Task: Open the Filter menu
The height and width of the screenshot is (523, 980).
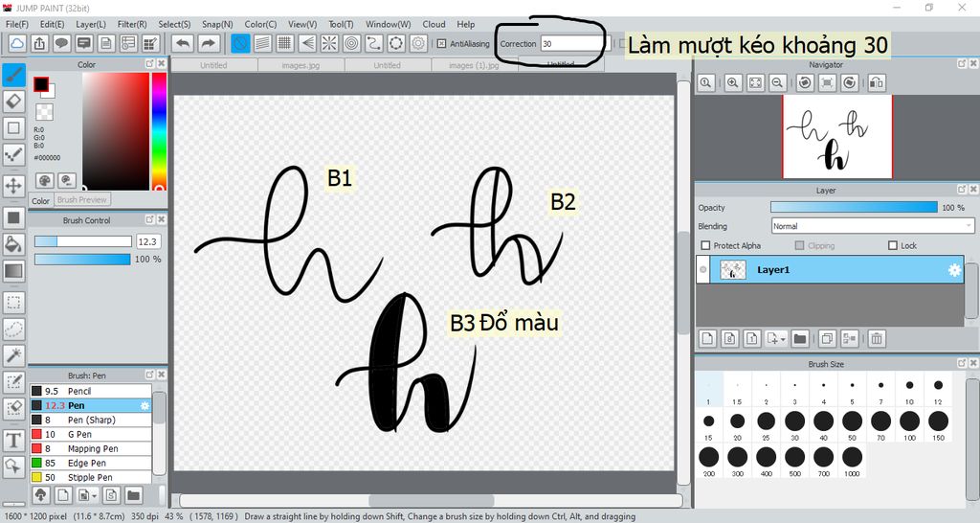Action: [x=132, y=24]
